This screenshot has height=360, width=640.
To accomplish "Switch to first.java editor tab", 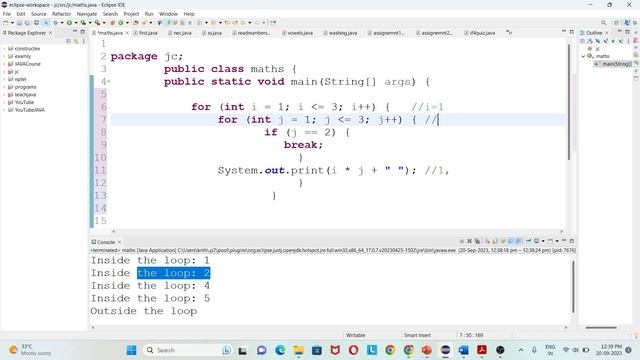I will point(145,33).
